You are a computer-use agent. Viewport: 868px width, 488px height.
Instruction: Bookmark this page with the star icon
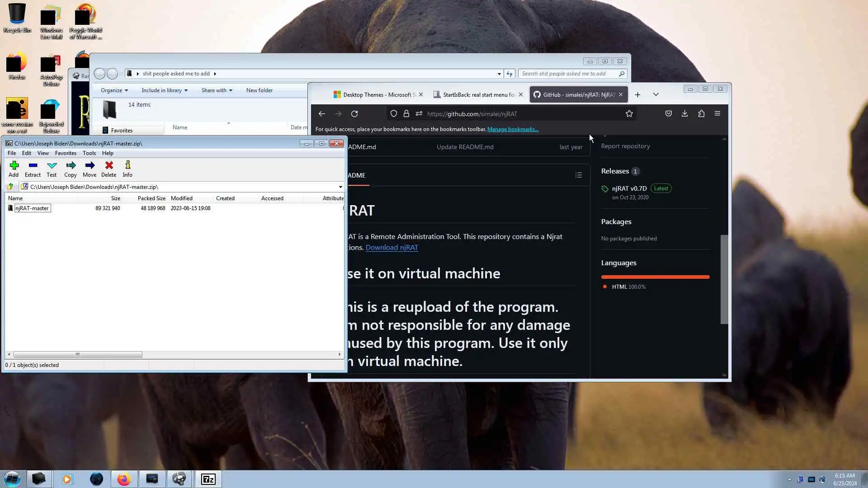(x=629, y=114)
